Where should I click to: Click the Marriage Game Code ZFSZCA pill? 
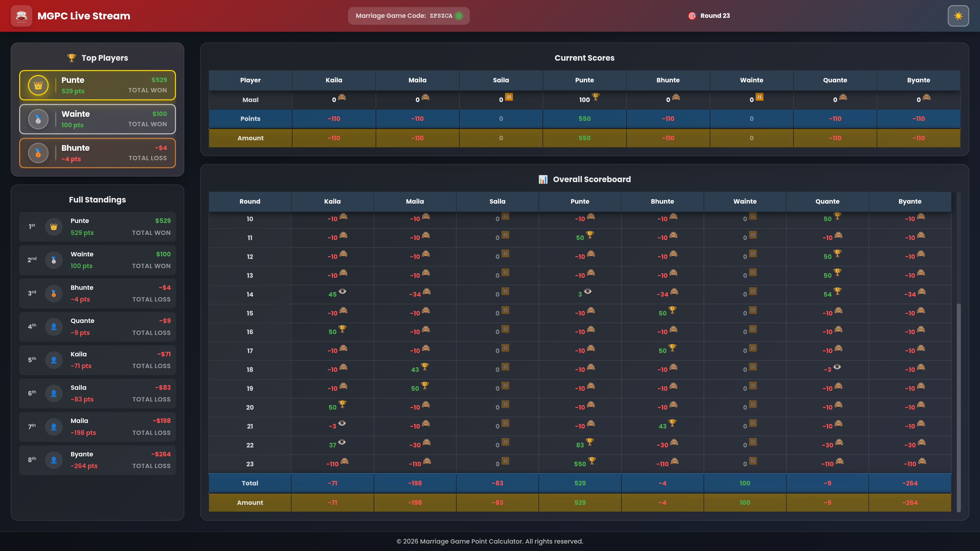pos(408,16)
